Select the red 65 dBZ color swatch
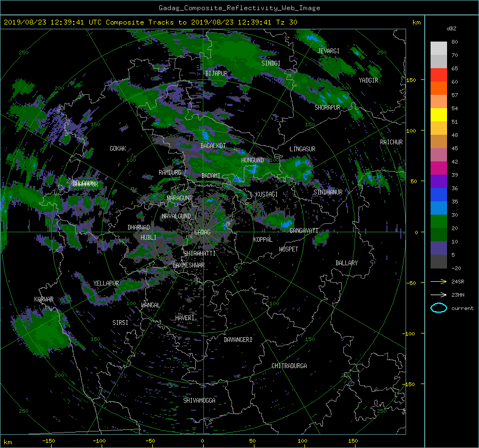 (439, 75)
